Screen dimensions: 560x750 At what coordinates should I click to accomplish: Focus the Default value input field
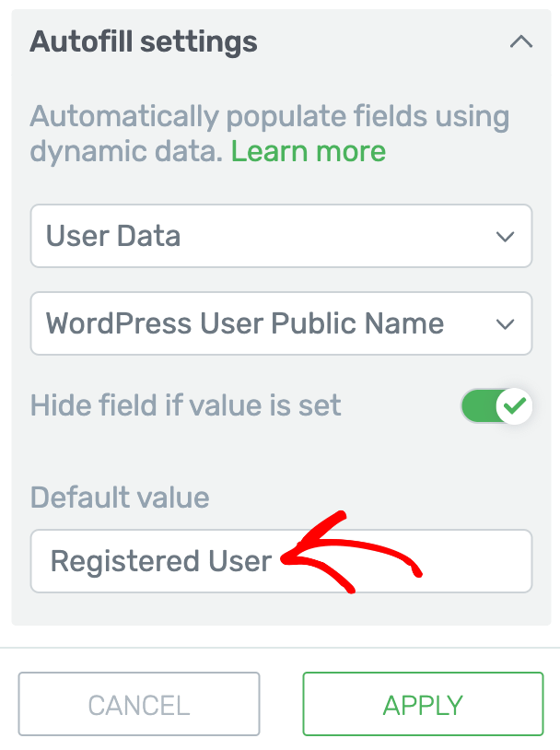(281, 561)
